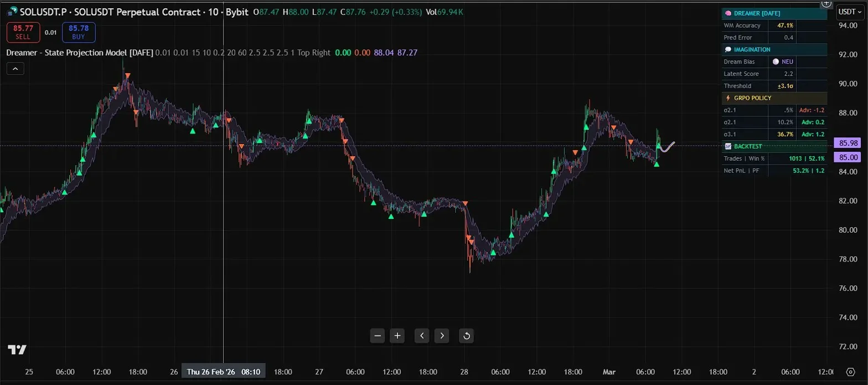Zoom out the chart with the minus button
This screenshot has height=385, width=868.
(378, 335)
